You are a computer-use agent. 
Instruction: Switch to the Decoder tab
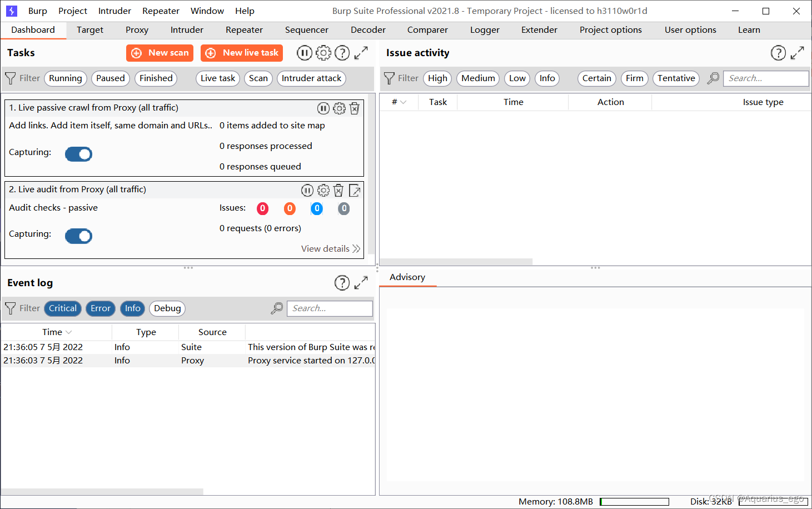[368, 30]
